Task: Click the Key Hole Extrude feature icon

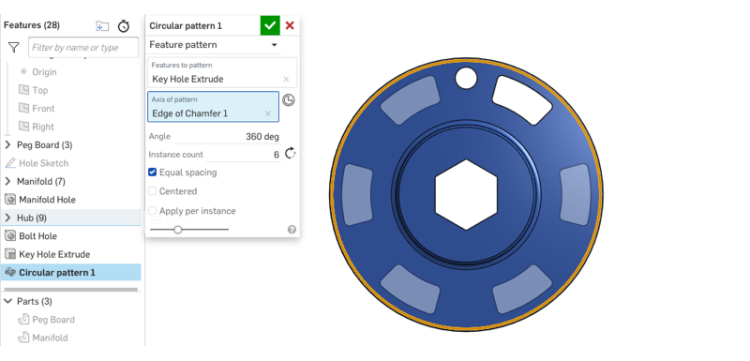Action: click(10, 254)
